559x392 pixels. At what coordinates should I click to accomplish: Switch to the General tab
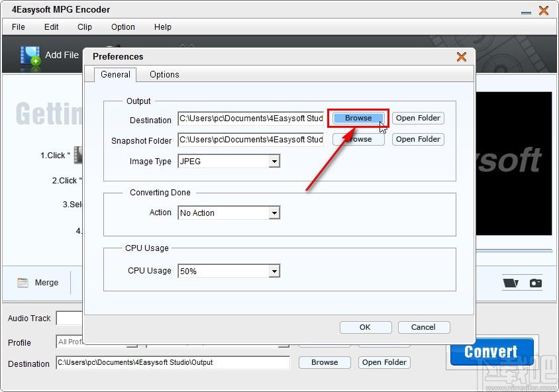(x=115, y=74)
